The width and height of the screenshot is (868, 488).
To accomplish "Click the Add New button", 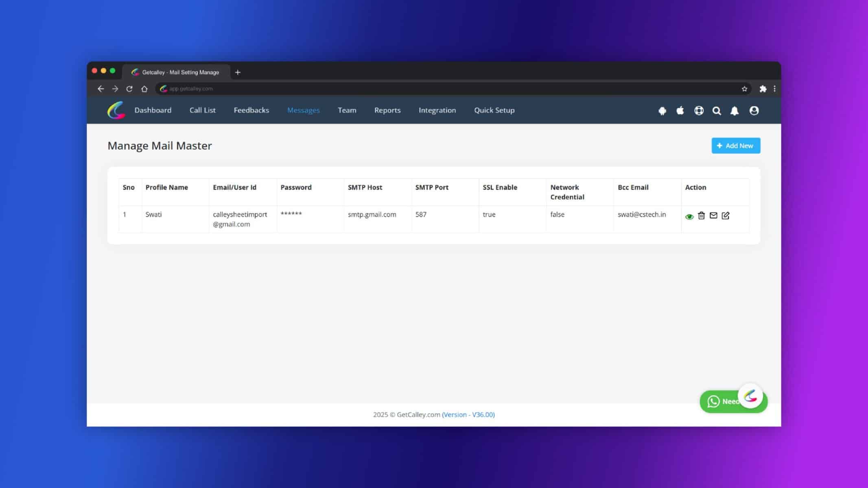I will point(736,146).
